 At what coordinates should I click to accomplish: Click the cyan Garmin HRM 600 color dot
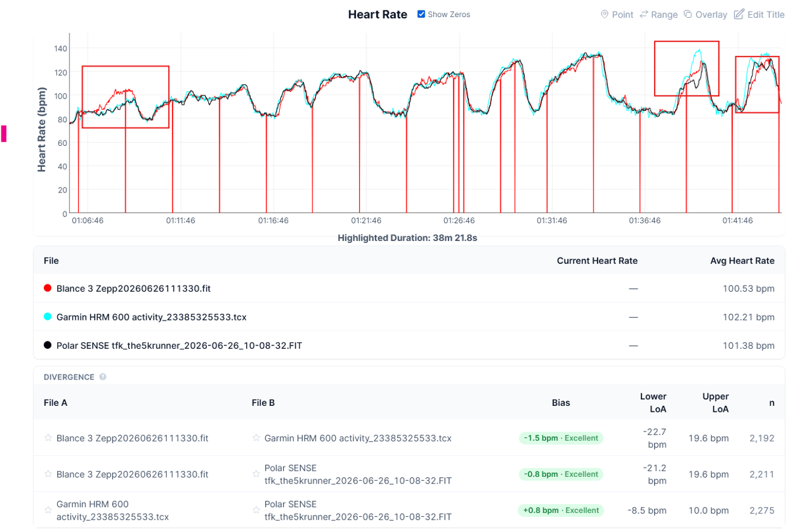pos(47,317)
